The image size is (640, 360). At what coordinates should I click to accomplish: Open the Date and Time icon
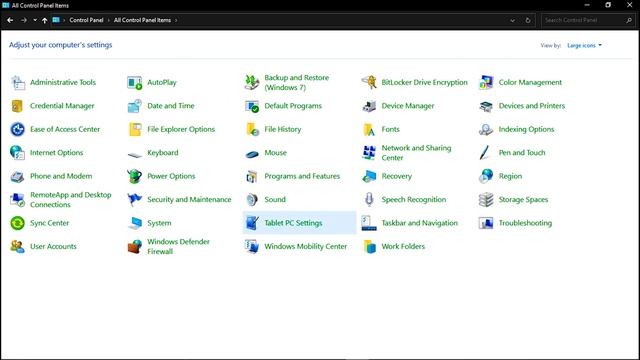[134, 106]
